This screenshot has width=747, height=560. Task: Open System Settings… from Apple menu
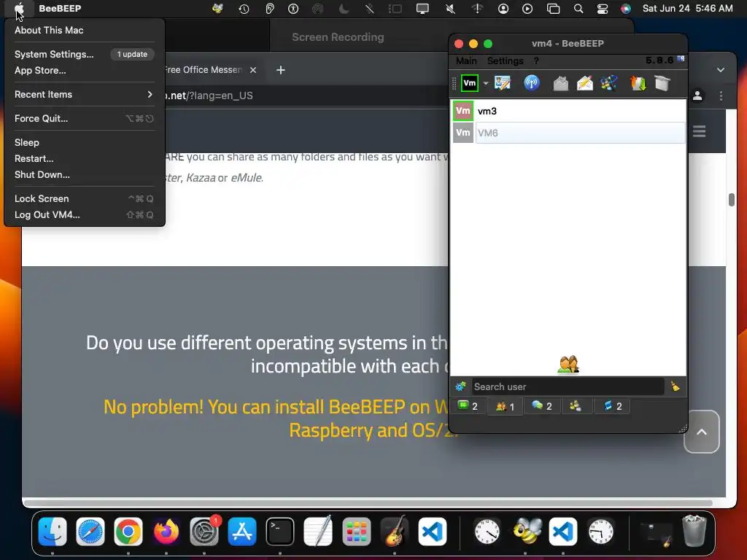tap(85, 54)
